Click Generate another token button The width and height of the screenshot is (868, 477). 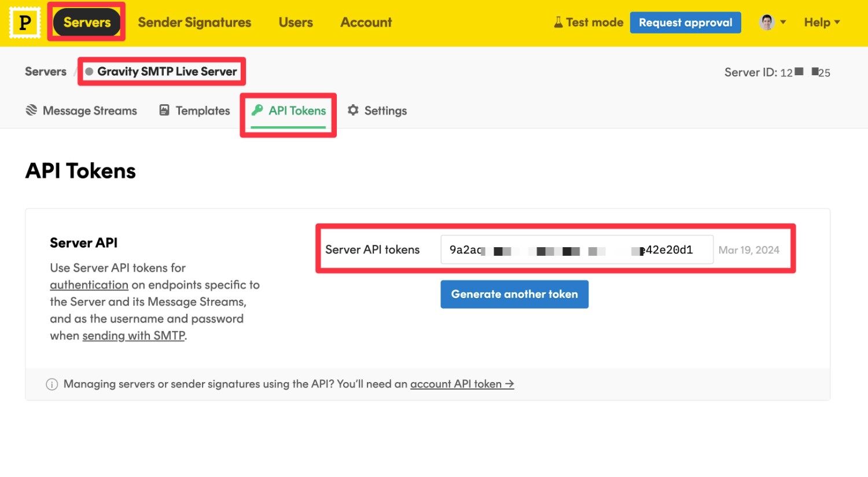pos(514,294)
